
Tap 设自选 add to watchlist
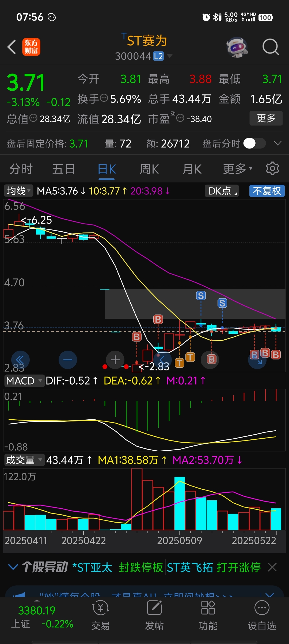[262, 615]
